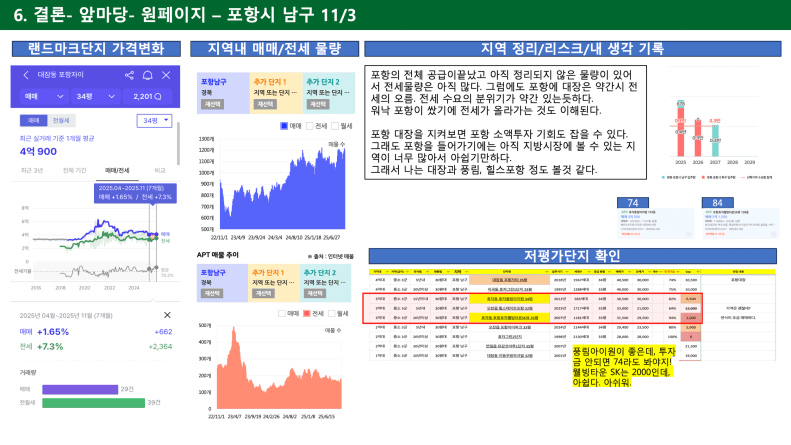The width and height of the screenshot is (791, 445).
Task: Close the 대잠동 포항자이 panel with the X
Action: pyautogui.click(x=166, y=75)
